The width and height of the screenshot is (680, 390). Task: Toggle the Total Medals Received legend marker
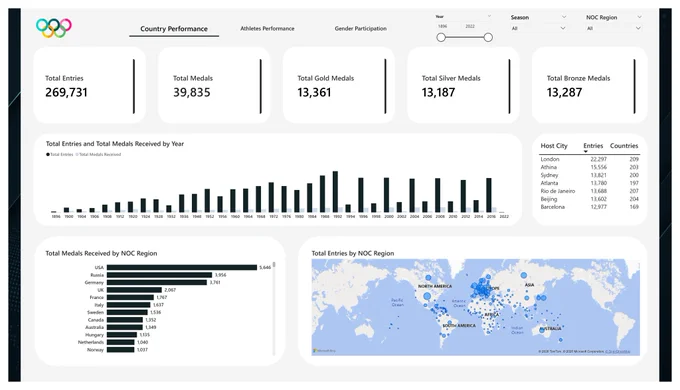tap(77, 154)
